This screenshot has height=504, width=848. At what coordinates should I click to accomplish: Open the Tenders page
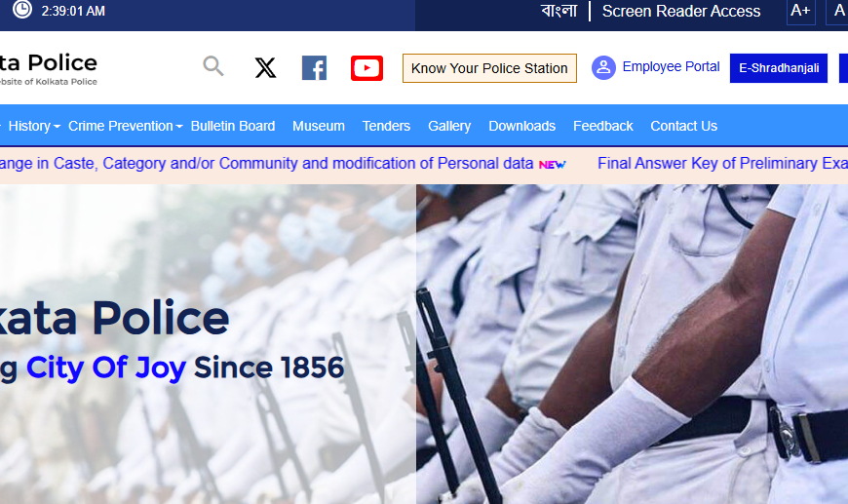click(386, 126)
